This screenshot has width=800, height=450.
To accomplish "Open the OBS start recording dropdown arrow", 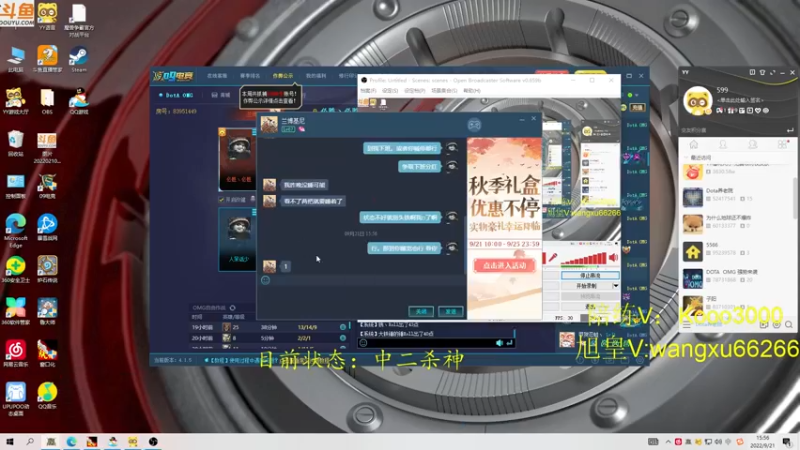I will pyautogui.click(x=616, y=286).
